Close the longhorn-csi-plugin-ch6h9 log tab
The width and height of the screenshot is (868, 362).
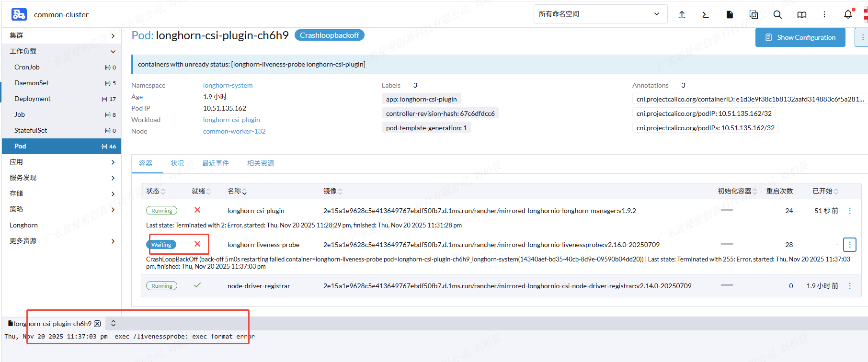click(x=98, y=324)
